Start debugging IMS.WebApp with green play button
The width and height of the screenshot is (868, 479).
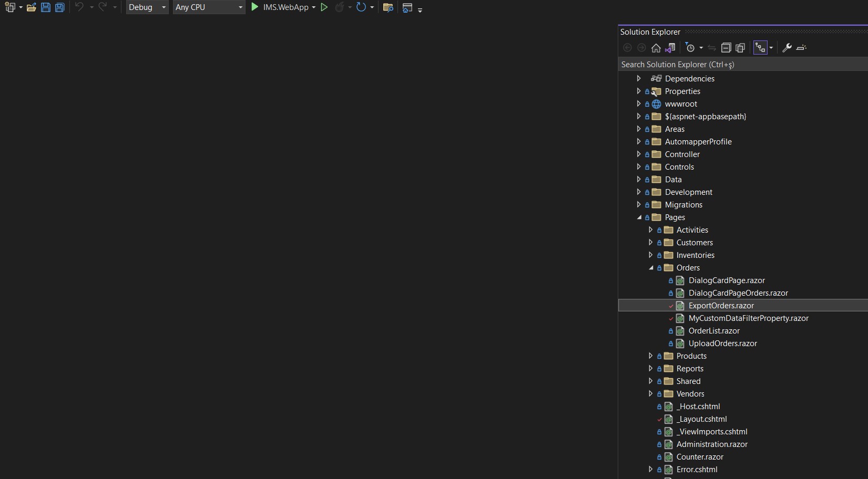point(254,7)
